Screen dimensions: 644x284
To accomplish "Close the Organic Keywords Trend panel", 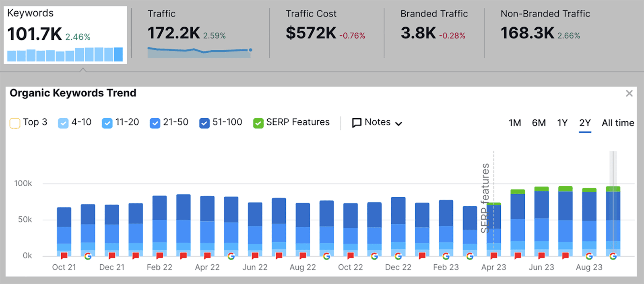I will (629, 93).
